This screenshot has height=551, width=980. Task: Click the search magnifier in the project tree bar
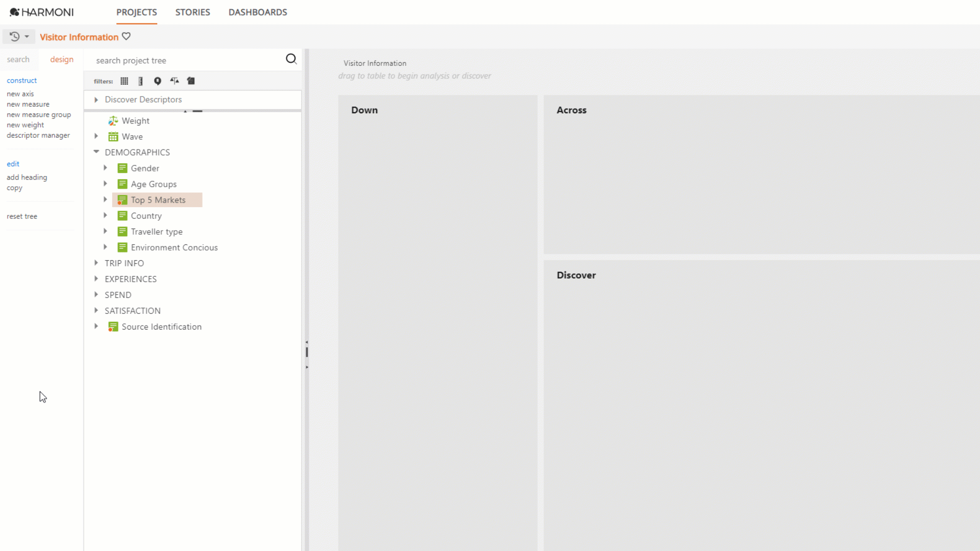click(x=291, y=59)
